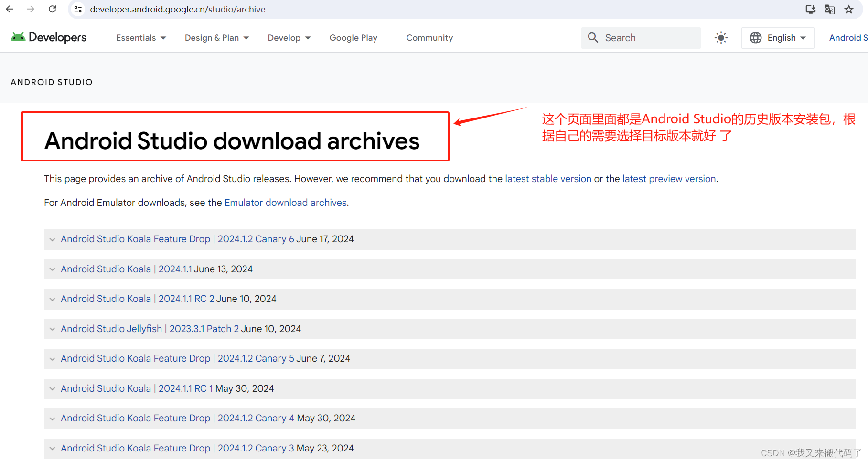This screenshot has height=462, width=868.
Task: Expand chevron for Koala 2024.1.1 RC 2
Action: [52, 299]
